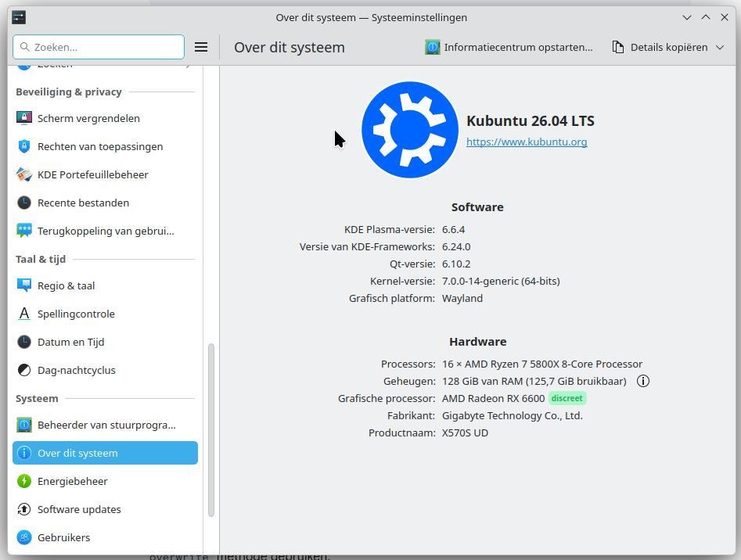Click the Terugkoppeling van gebruiker feedback icon
The width and height of the screenshot is (741, 560).
[24, 231]
